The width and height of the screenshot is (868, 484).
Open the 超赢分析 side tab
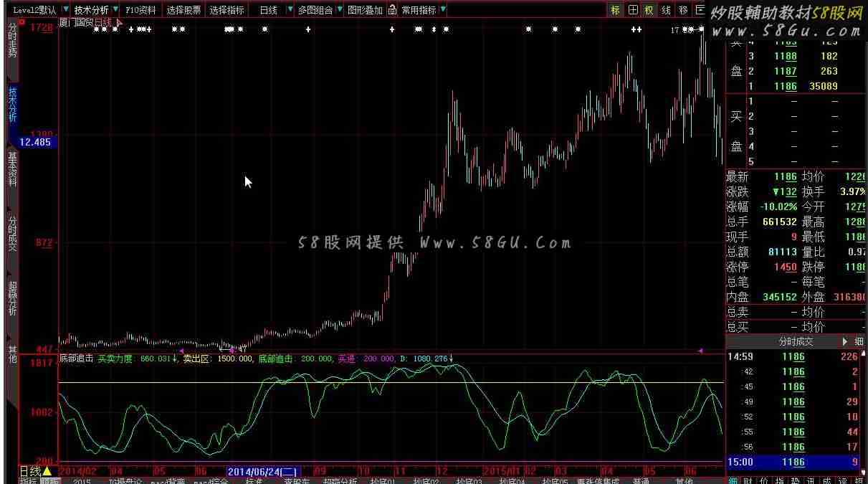click(12, 298)
